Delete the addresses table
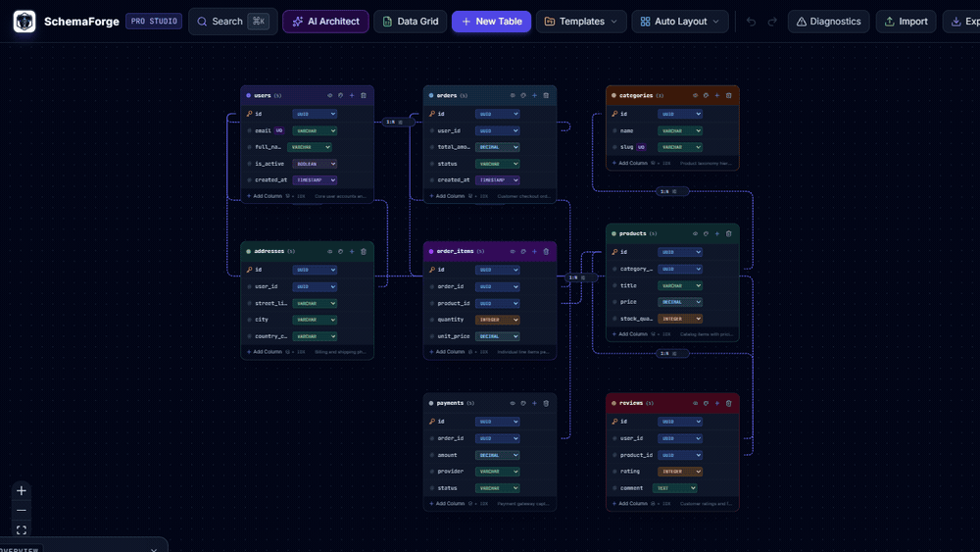The width and height of the screenshot is (980, 552). tap(364, 251)
